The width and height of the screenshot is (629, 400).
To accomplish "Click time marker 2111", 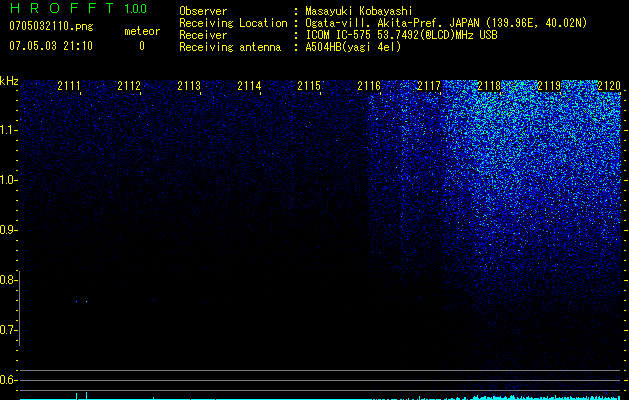I will coord(69,86).
